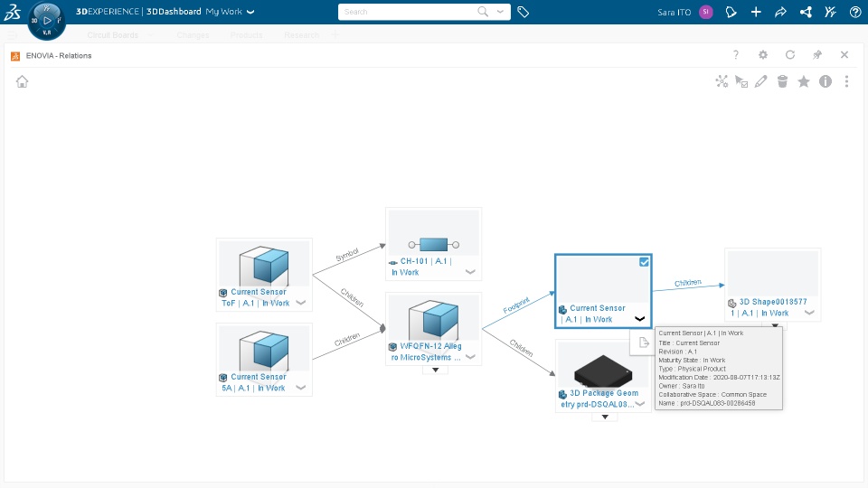Open the top bar Help icon
Viewport: 868px width, 488px height.
pyautogui.click(x=854, y=12)
